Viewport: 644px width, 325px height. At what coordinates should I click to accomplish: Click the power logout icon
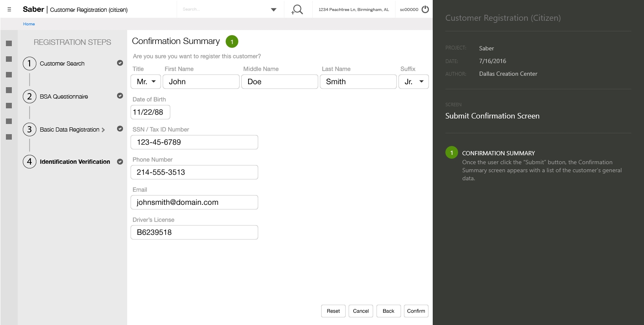(425, 9)
